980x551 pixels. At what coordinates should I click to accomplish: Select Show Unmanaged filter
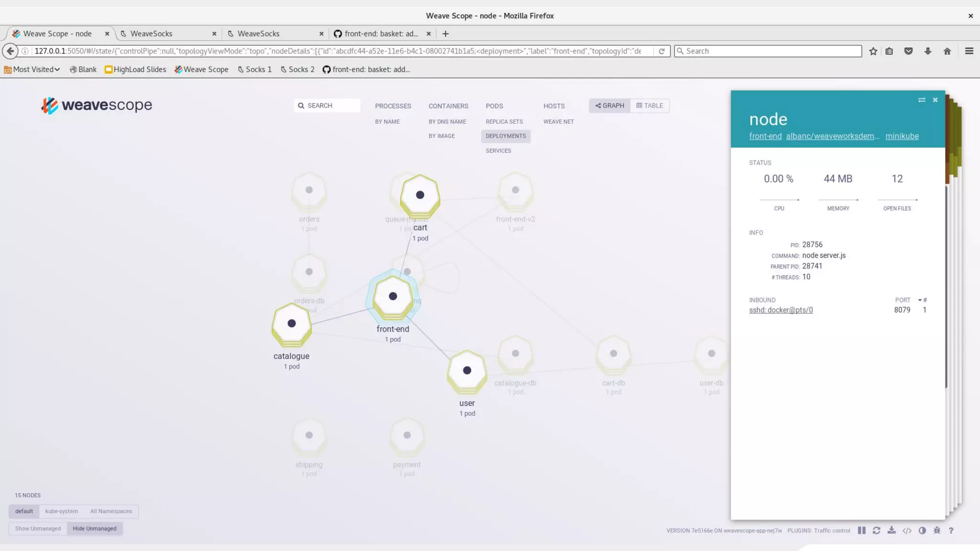pyautogui.click(x=38, y=529)
